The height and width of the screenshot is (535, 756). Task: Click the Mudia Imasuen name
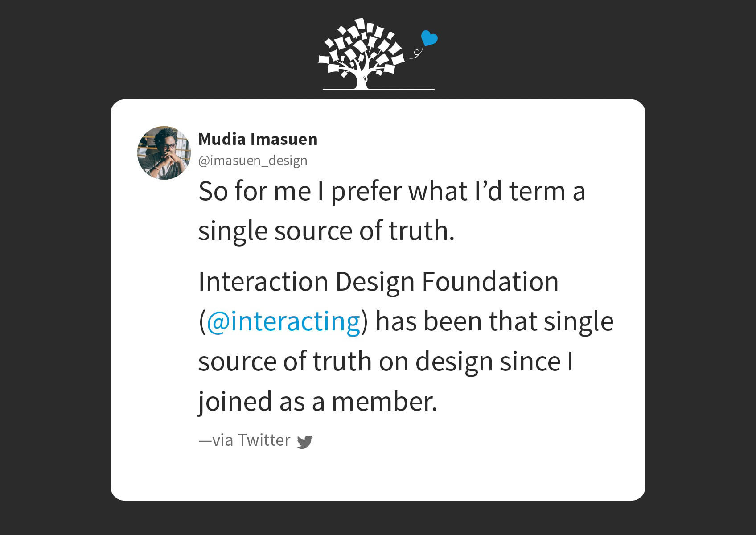click(258, 139)
